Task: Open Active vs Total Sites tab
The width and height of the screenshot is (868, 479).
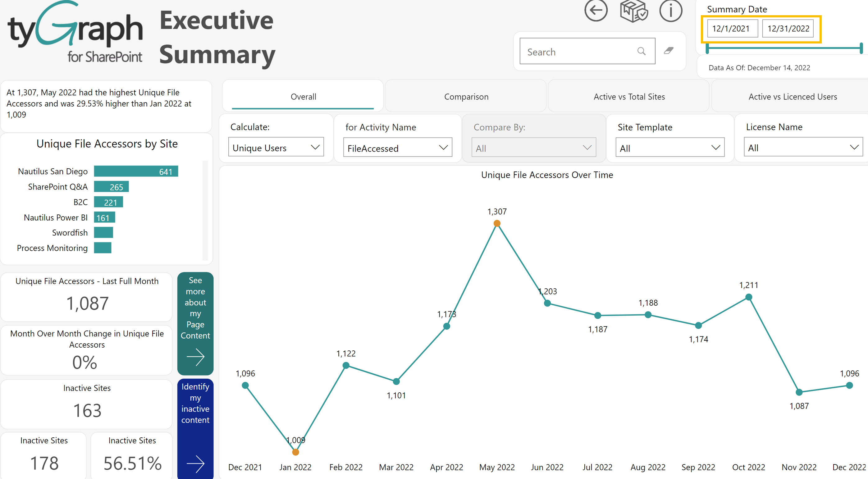Action: 629,97
